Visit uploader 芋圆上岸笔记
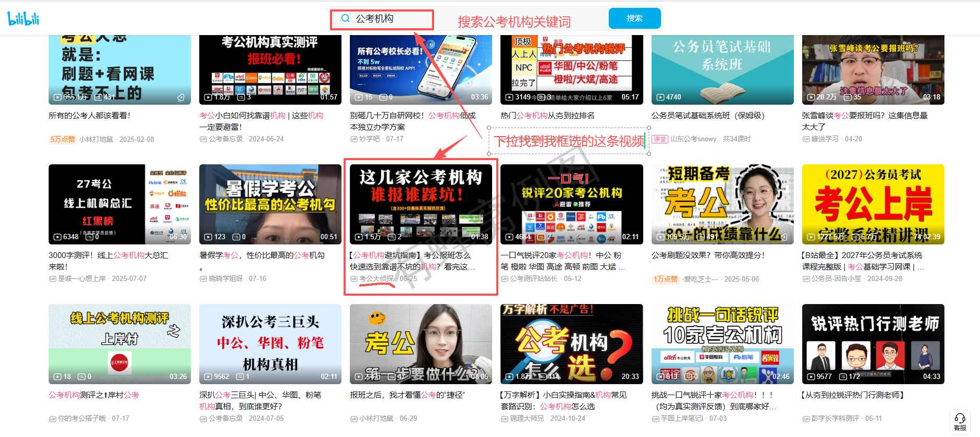 [x=682, y=419]
